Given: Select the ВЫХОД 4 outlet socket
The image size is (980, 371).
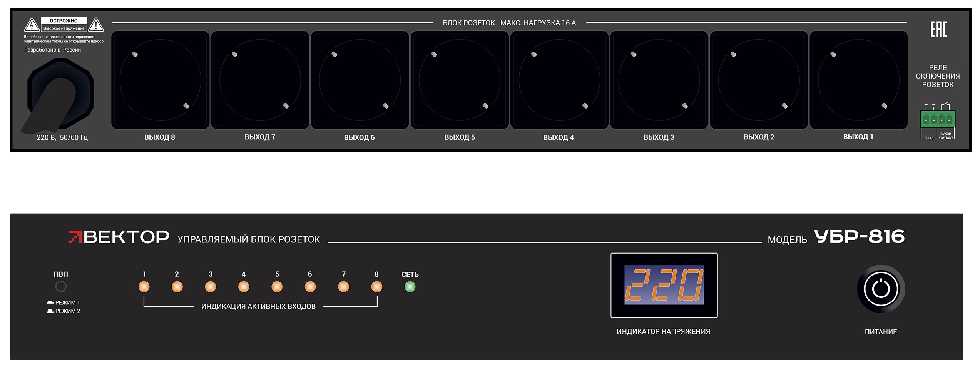Looking at the screenshot, I should click(x=559, y=80).
